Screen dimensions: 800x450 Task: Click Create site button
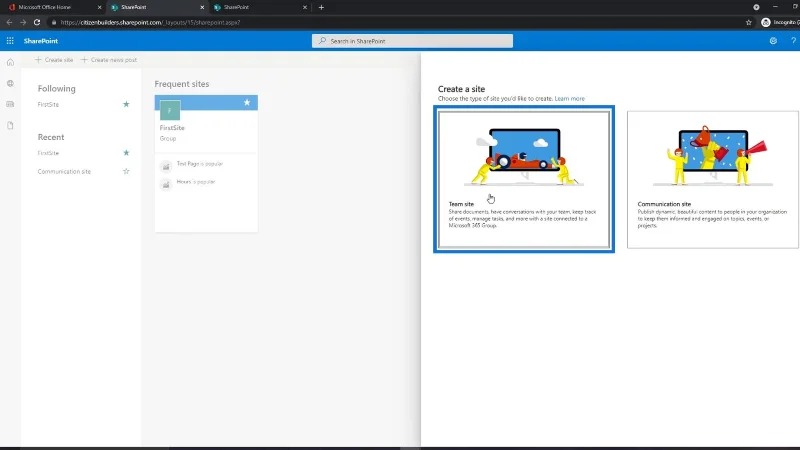coord(54,60)
